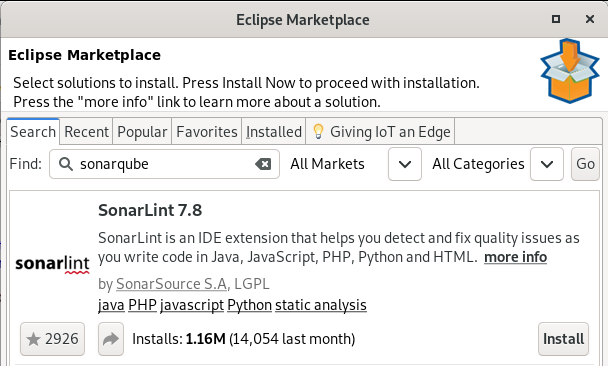
Task: Click the javascript tag link
Action: (x=192, y=305)
